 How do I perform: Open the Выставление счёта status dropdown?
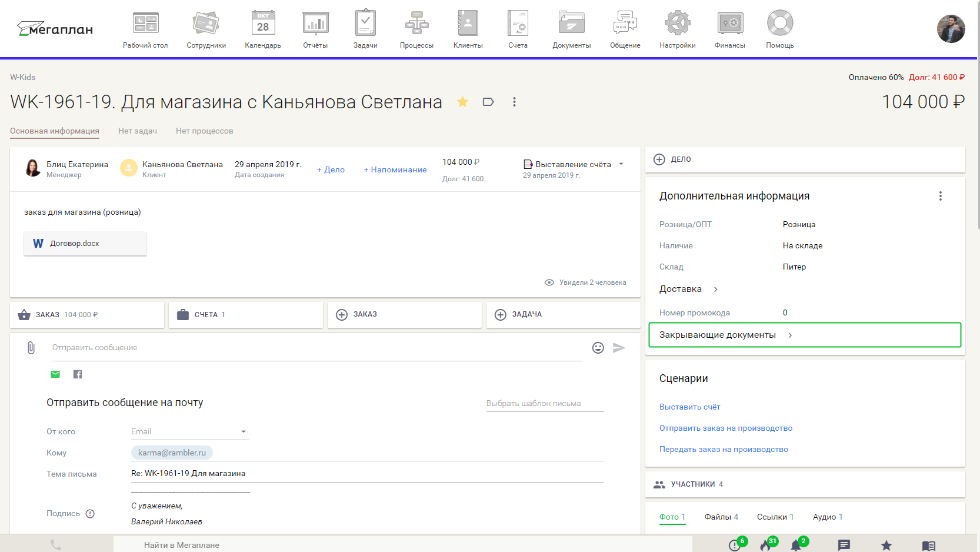pos(574,164)
